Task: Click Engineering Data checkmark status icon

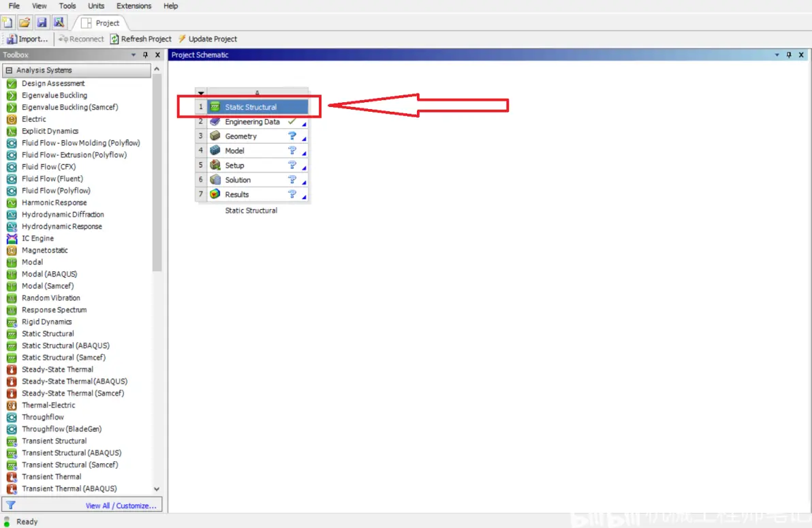Action: click(x=292, y=121)
